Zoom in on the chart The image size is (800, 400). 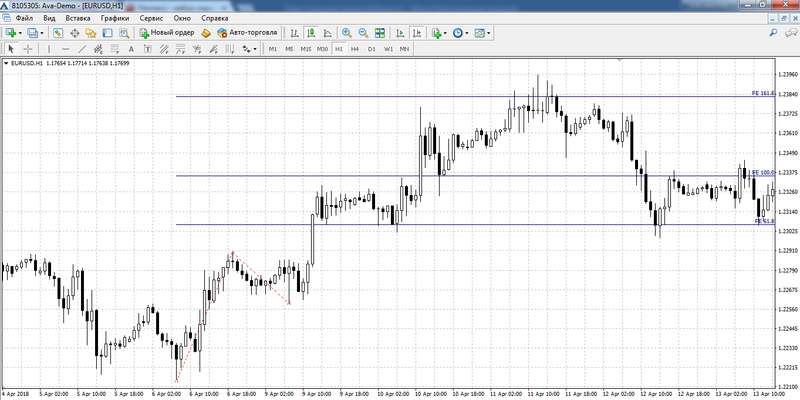(346, 33)
